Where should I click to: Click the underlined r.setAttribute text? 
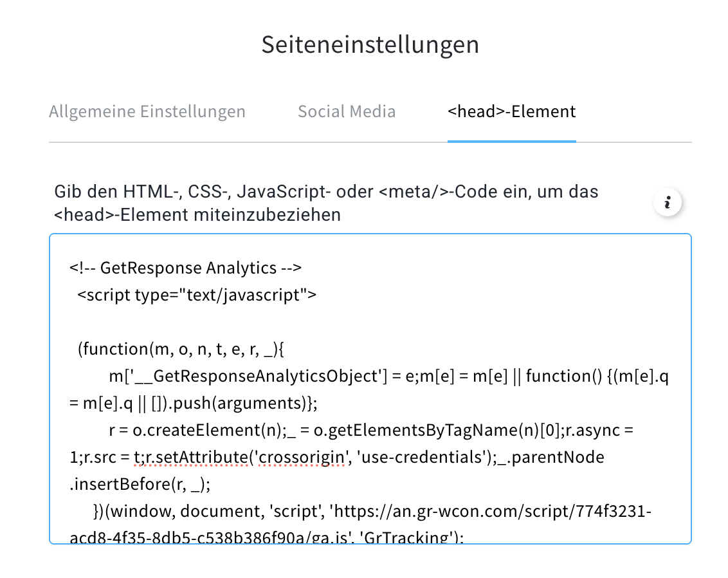(x=196, y=457)
